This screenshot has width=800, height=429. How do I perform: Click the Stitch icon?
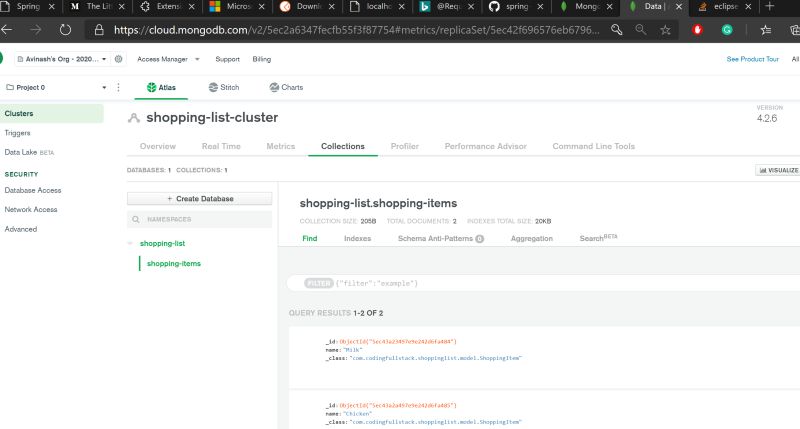click(213, 87)
